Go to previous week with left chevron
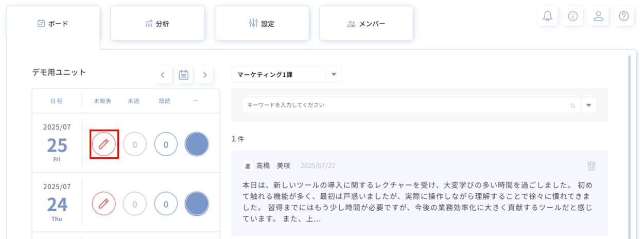644x239 pixels. pos(163,75)
